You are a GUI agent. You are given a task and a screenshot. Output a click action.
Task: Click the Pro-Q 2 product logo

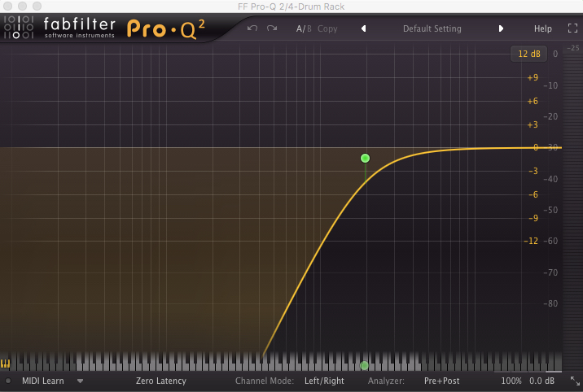(166, 29)
